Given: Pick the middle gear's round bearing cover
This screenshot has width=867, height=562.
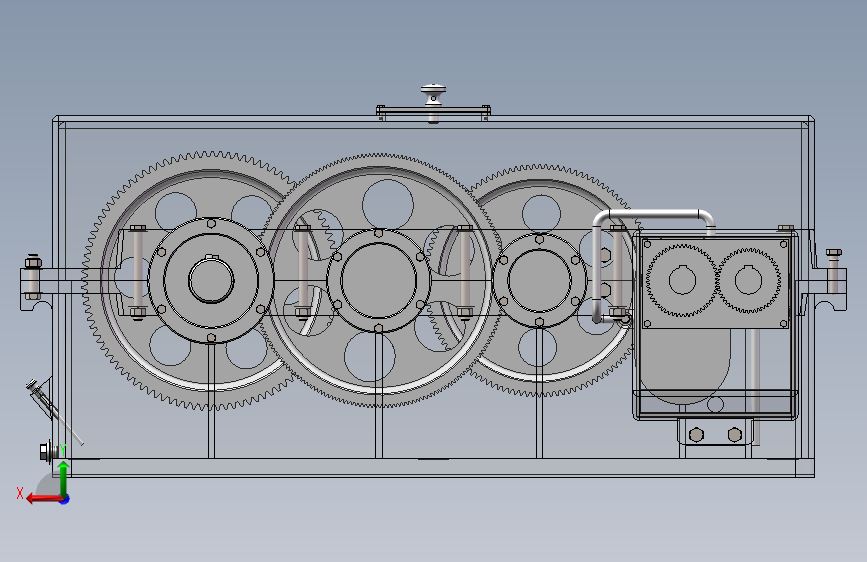Looking at the screenshot, I should pos(378,280).
